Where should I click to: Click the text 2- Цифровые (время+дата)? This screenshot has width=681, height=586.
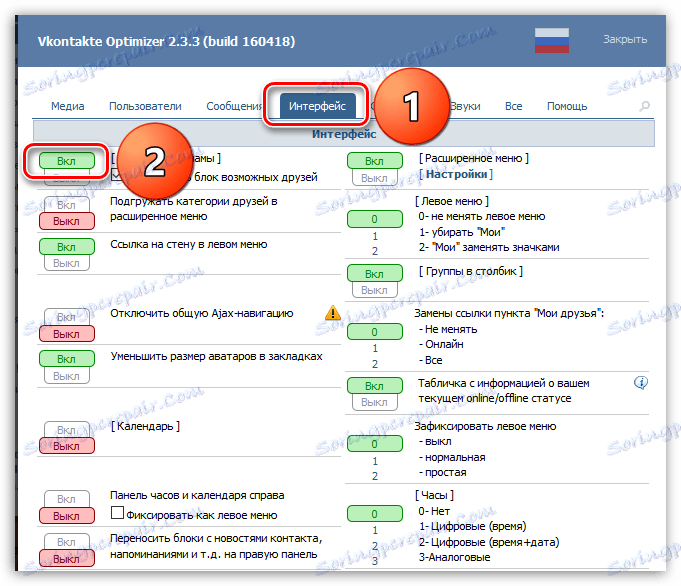(489, 542)
